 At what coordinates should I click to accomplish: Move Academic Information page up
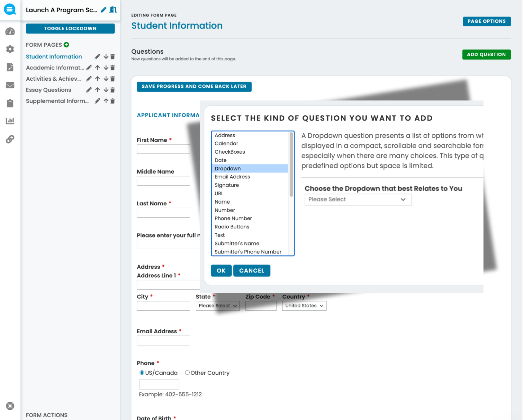(97, 67)
